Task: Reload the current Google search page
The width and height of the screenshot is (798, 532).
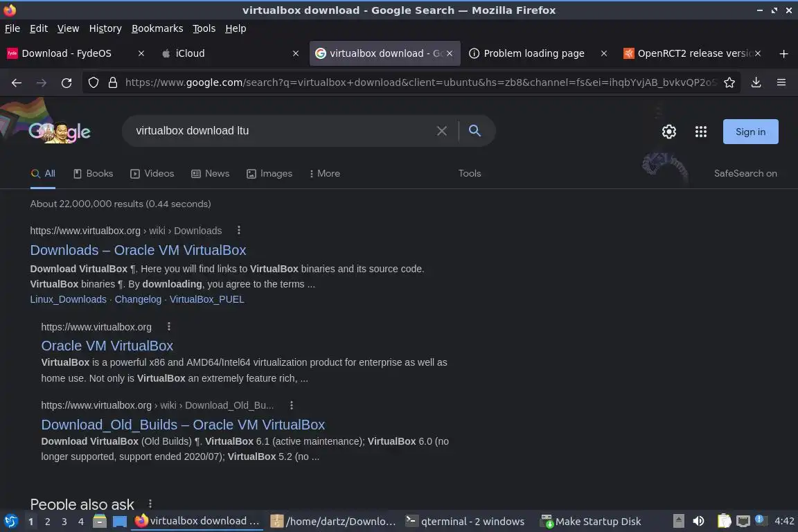Action: 66,82
